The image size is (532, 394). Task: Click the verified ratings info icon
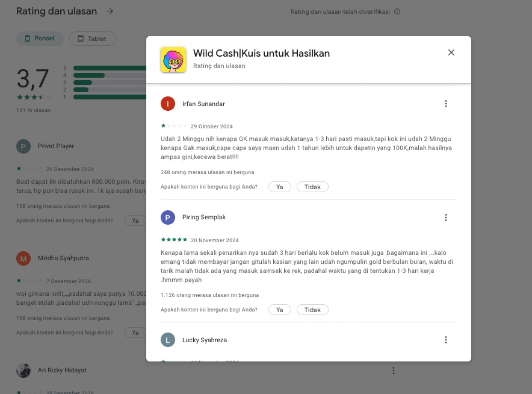click(397, 11)
